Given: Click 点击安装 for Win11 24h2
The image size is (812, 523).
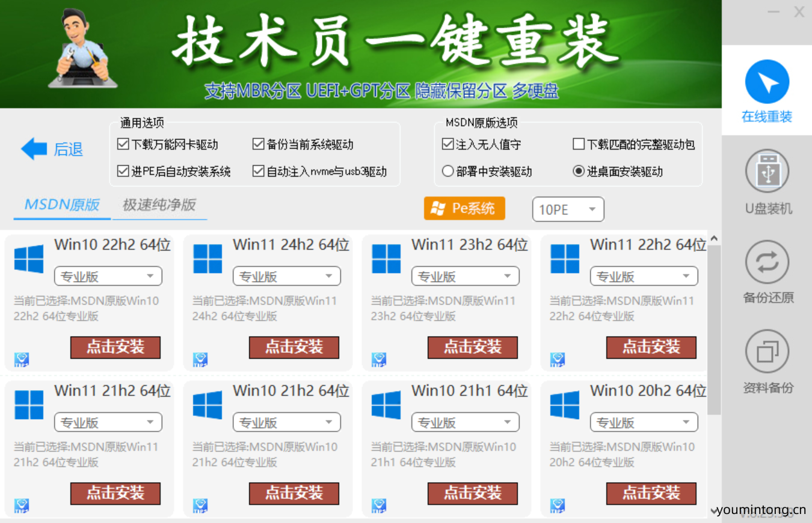Looking at the screenshot, I should tap(294, 347).
